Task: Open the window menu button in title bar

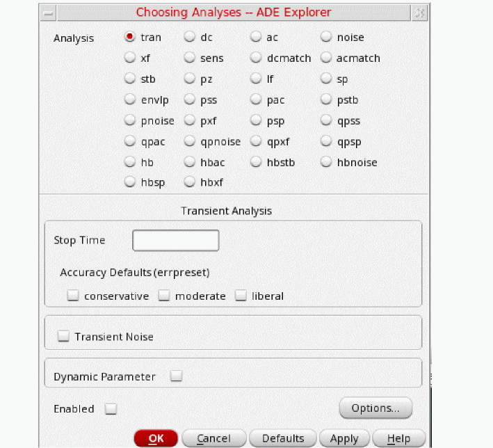Action: click(48, 13)
